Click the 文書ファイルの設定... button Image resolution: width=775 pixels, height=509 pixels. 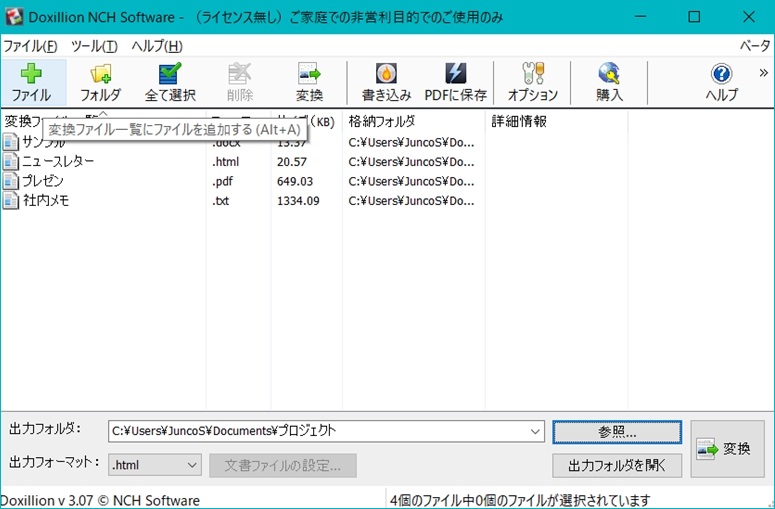click(283, 466)
